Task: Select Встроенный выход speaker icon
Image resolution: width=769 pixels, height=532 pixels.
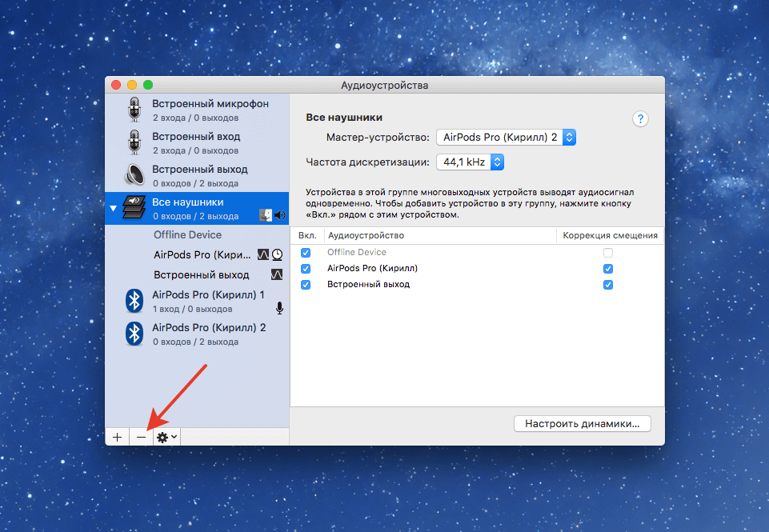Action: [134, 175]
